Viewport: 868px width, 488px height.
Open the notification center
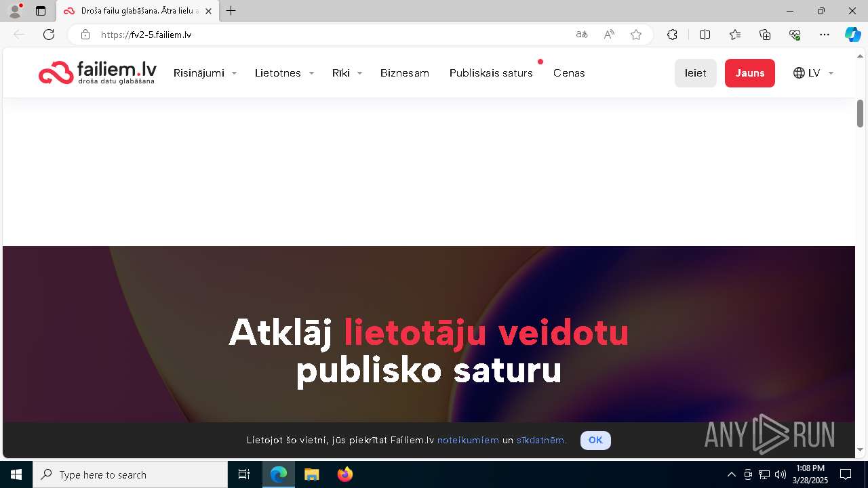click(846, 474)
